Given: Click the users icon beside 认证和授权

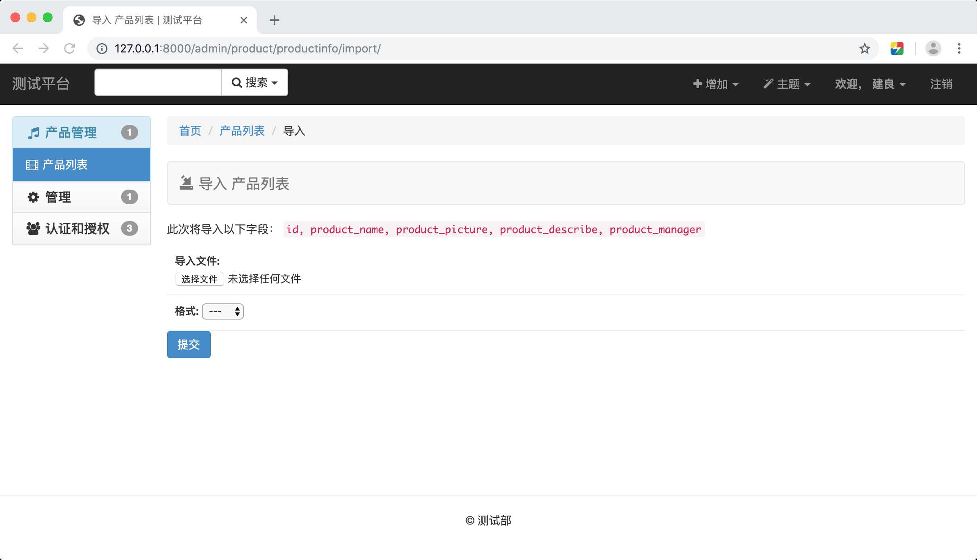Looking at the screenshot, I should click(33, 229).
